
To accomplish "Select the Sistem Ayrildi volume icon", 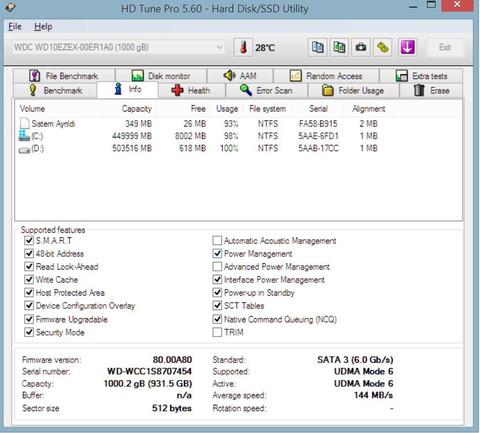I will pyautogui.click(x=24, y=123).
